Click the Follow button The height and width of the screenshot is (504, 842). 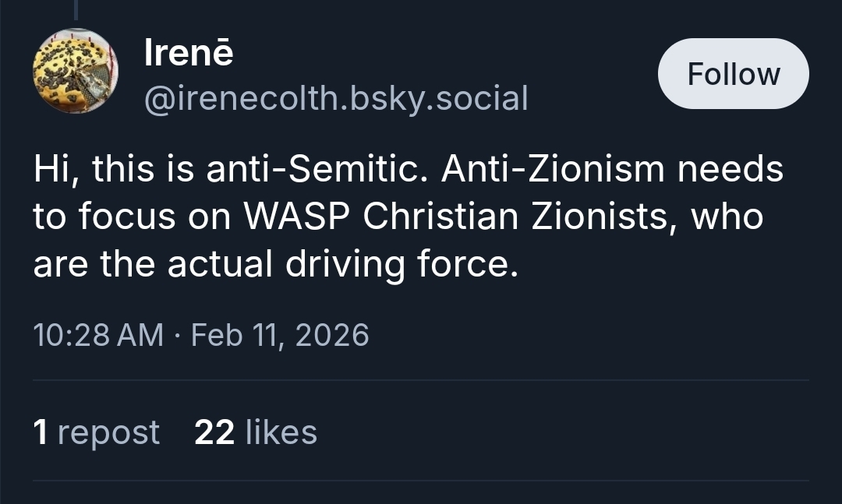(x=733, y=74)
